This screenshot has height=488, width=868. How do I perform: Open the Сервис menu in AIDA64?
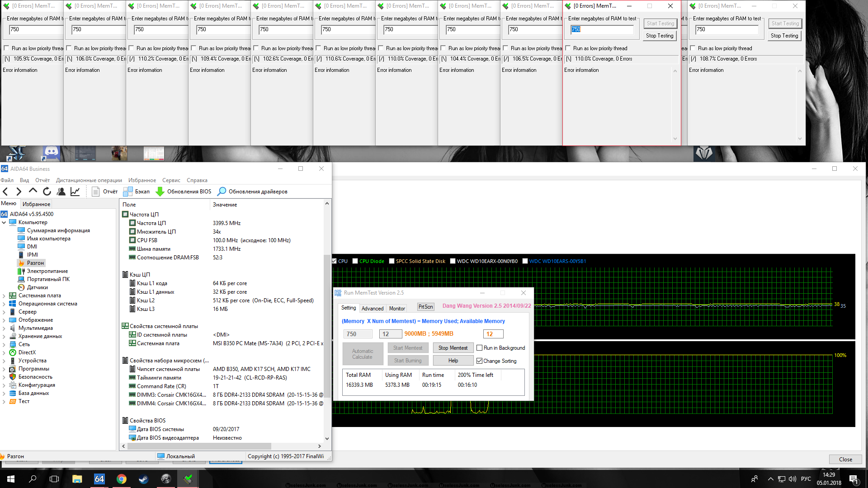click(x=171, y=180)
